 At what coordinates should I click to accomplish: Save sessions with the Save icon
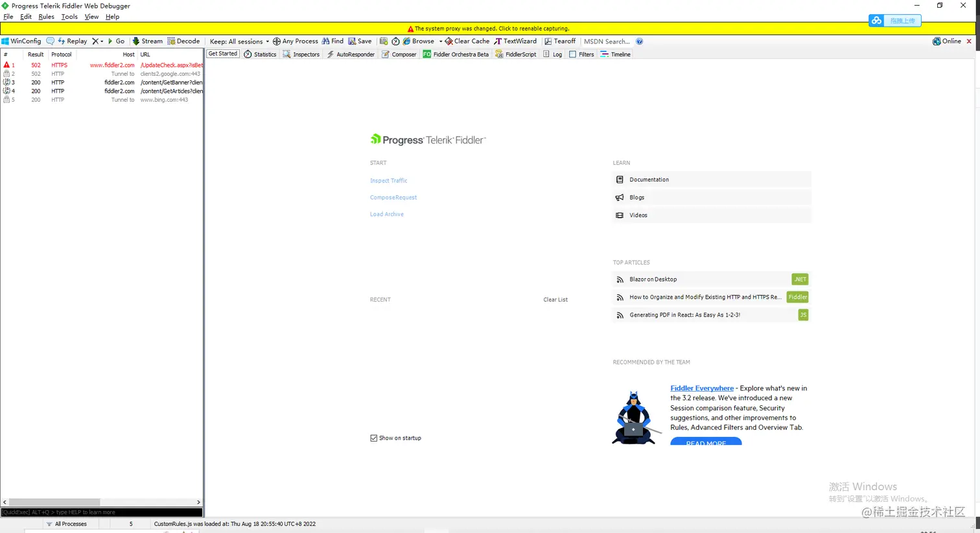click(x=360, y=41)
